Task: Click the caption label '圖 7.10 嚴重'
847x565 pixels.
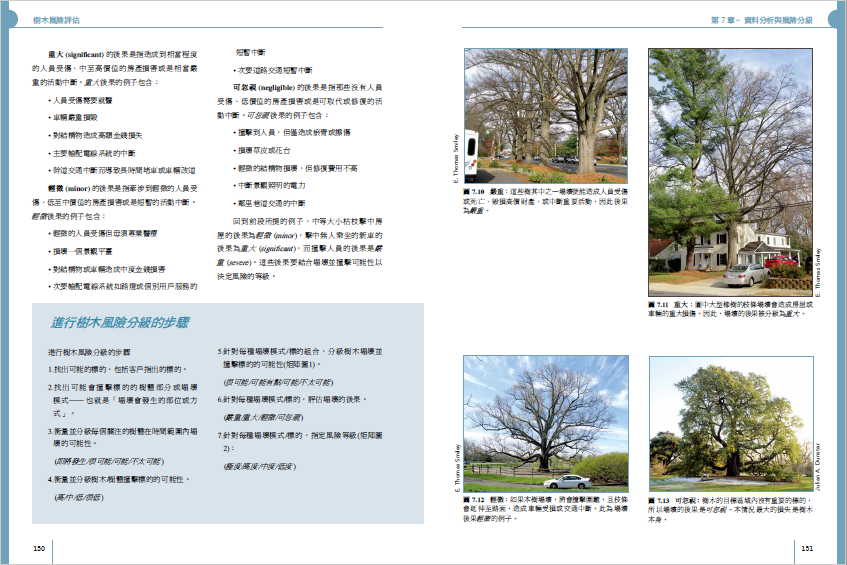Action: point(485,192)
